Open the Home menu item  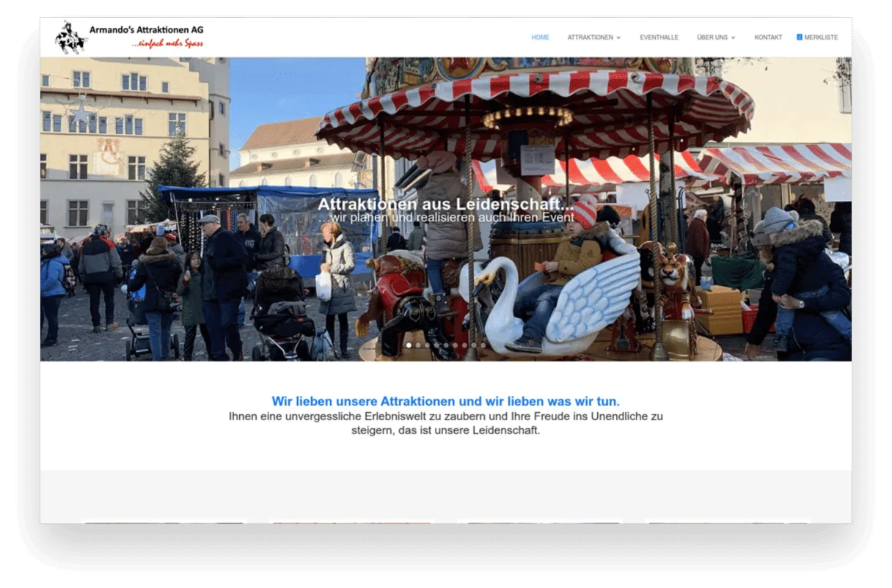540,37
